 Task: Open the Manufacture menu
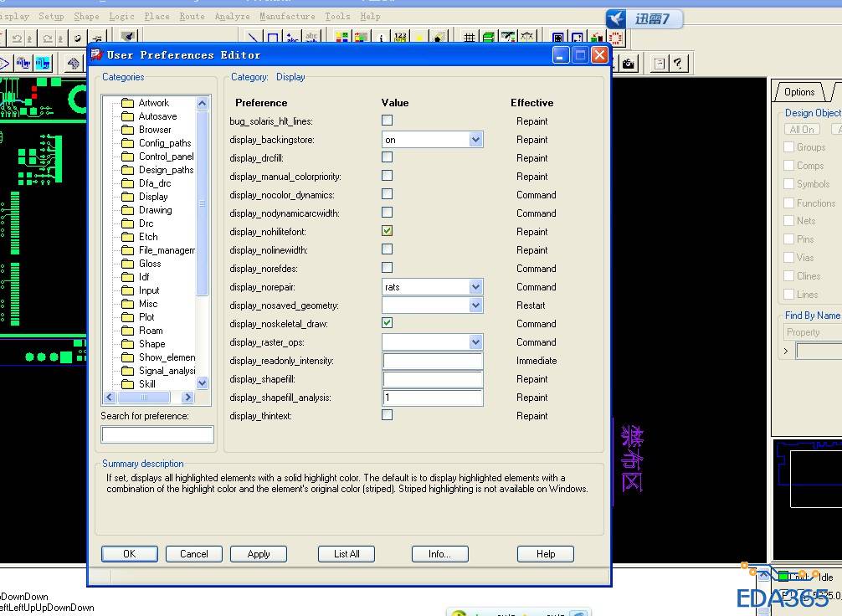pyautogui.click(x=287, y=16)
